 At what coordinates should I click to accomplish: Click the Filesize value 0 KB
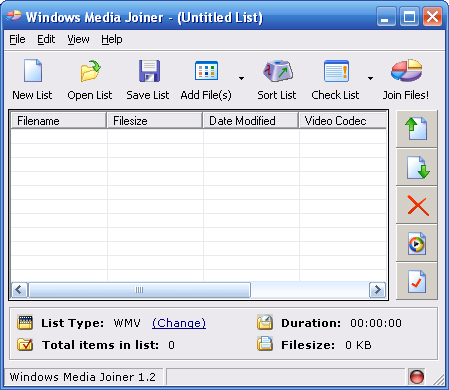pos(358,345)
